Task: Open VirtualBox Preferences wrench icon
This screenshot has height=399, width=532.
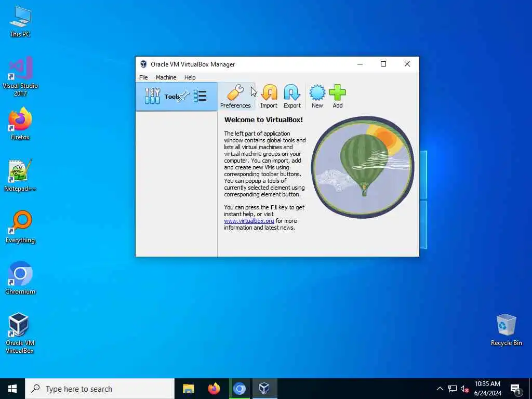Action: 235,96
